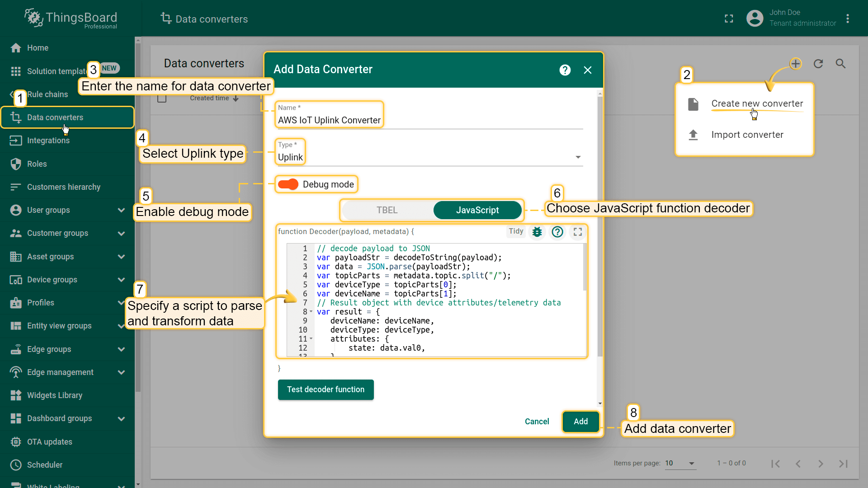Viewport: 868px width, 488px height.
Task: Select Import converter menu option
Action: point(747,135)
